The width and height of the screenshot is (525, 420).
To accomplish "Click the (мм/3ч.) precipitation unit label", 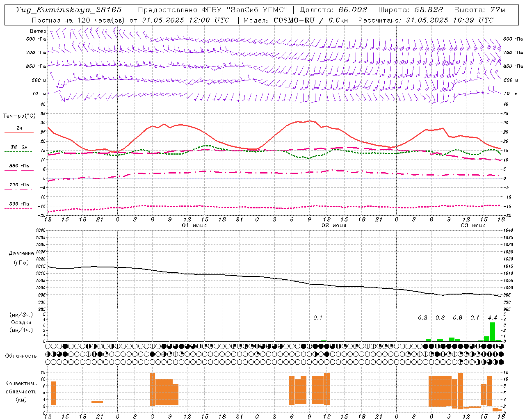I will coord(21,315).
